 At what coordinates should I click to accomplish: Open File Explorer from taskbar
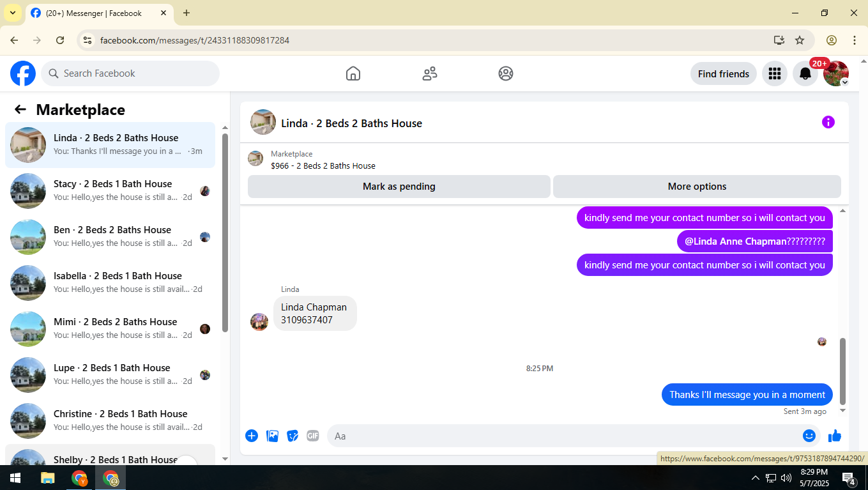[x=47, y=478]
